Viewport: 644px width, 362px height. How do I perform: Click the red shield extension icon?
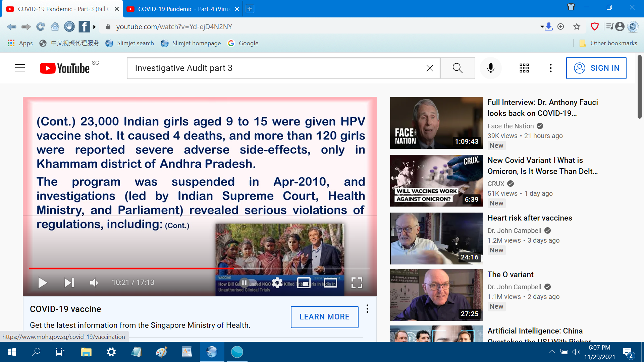tap(595, 26)
